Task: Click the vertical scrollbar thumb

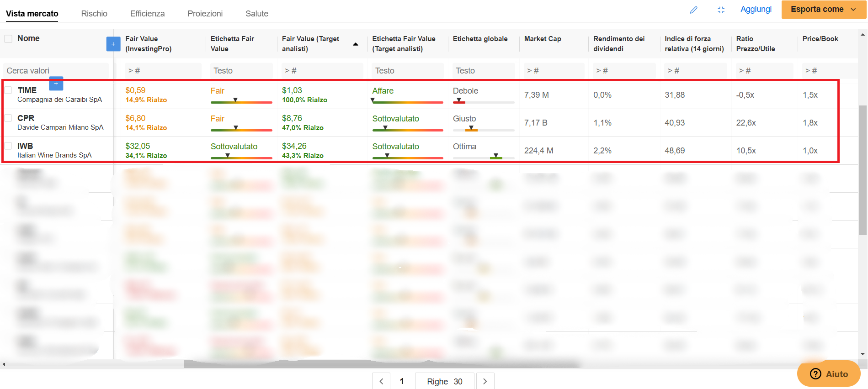Action: (863, 170)
